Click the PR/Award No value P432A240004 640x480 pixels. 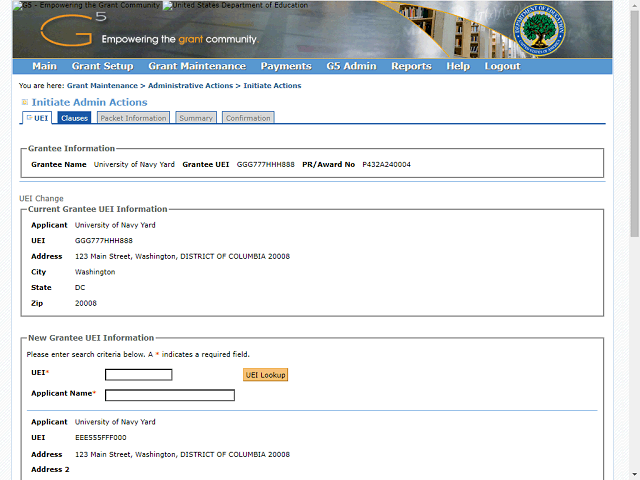[x=387, y=164]
